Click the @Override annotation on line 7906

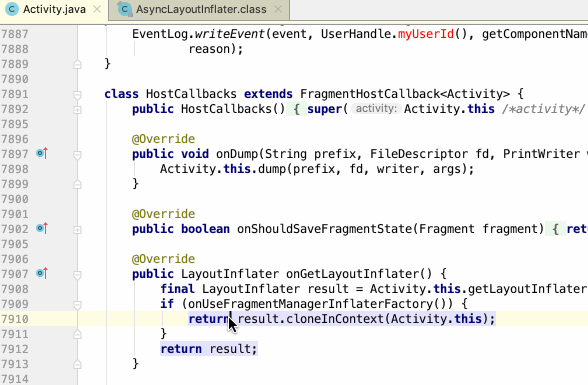(164, 259)
